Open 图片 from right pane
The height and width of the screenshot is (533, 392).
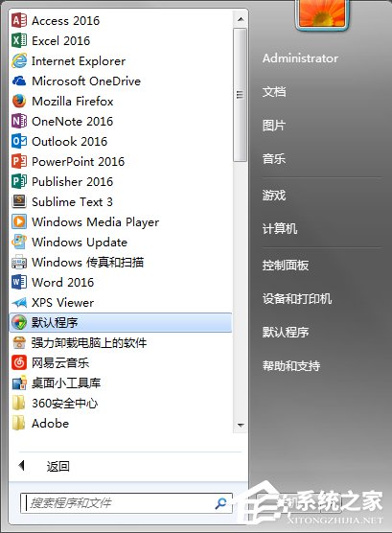point(274,125)
